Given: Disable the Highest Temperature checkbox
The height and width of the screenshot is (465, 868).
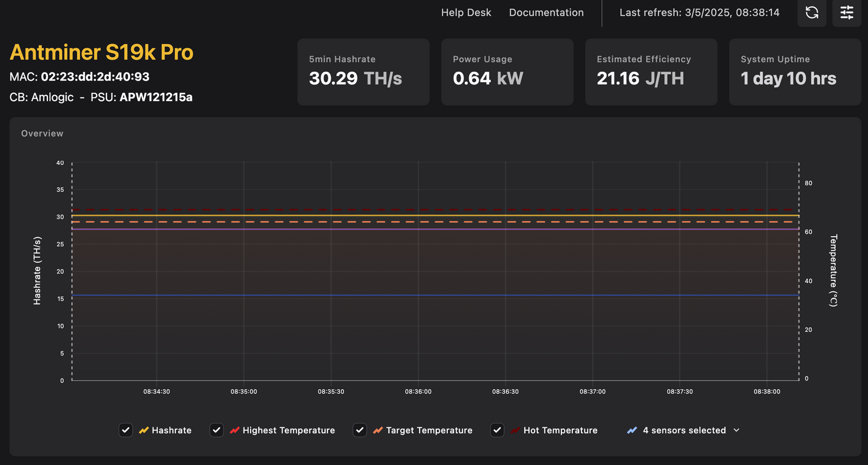Looking at the screenshot, I should click(216, 430).
